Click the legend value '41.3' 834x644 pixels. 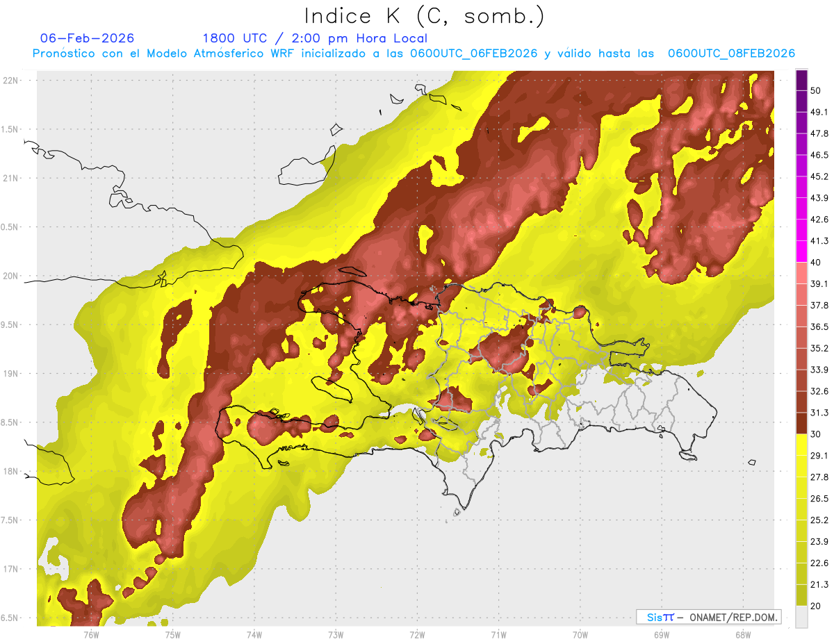(819, 241)
